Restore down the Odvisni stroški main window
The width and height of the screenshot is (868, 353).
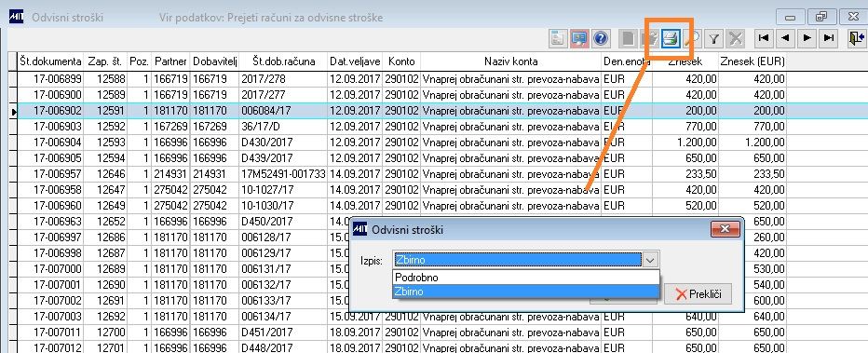click(x=822, y=18)
